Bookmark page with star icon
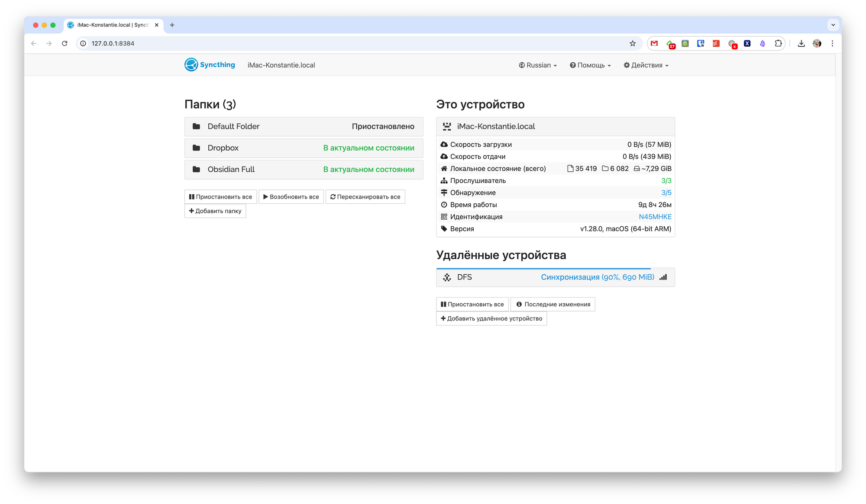Screen dimensions: 866x504 [633, 43]
